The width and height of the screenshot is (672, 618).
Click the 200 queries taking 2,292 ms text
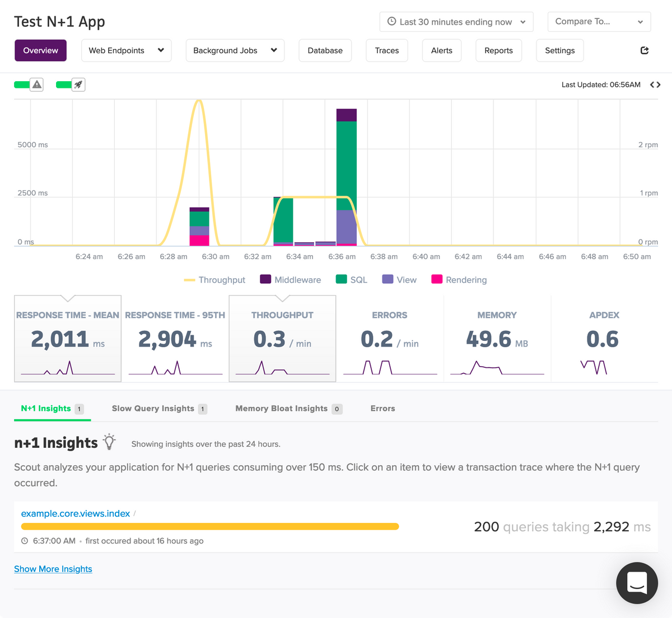point(562,527)
